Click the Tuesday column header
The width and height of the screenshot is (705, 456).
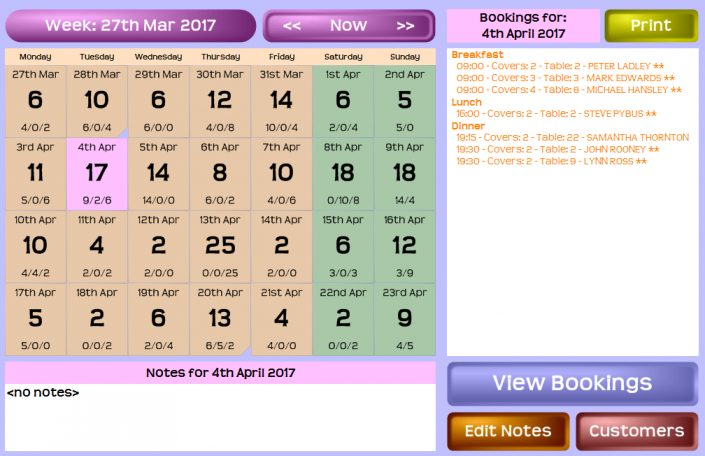(x=97, y=57)
